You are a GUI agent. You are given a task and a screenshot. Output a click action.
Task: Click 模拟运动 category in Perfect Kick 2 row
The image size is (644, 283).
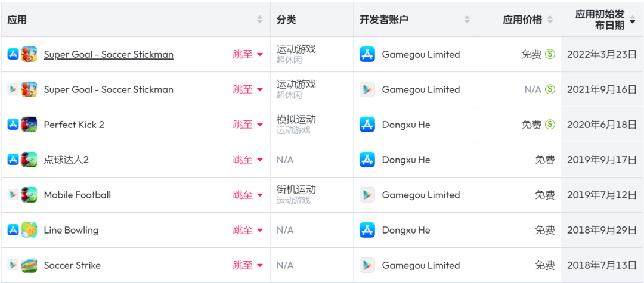(296, 120)
